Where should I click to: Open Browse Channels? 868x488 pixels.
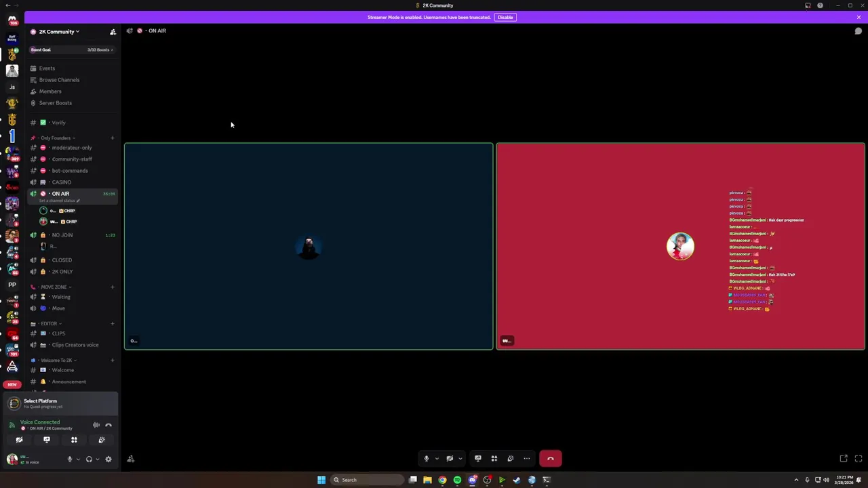pos(72,80)
